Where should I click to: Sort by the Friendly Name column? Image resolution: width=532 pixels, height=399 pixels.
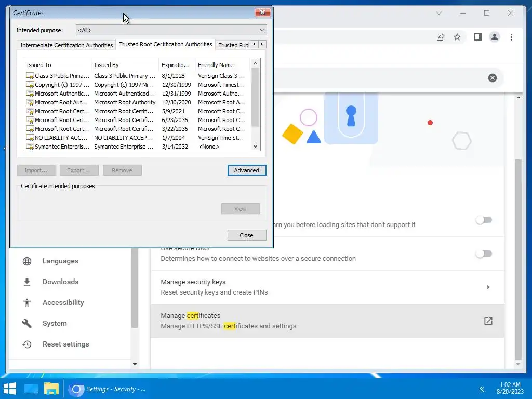tap(222, 65)
